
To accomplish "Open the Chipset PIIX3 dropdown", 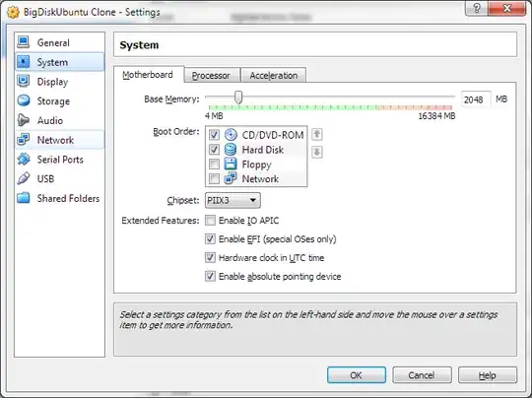I will coord(233,200).
